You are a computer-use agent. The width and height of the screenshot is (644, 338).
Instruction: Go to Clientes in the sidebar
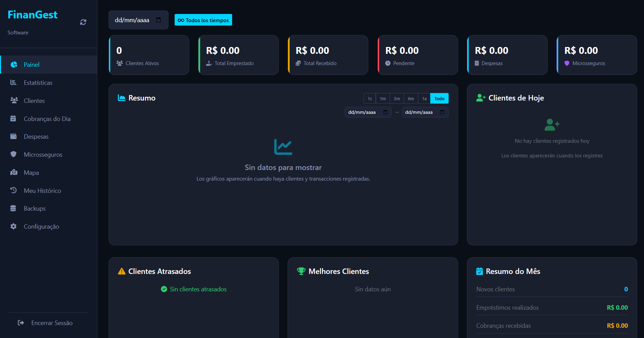coord(49,101)
